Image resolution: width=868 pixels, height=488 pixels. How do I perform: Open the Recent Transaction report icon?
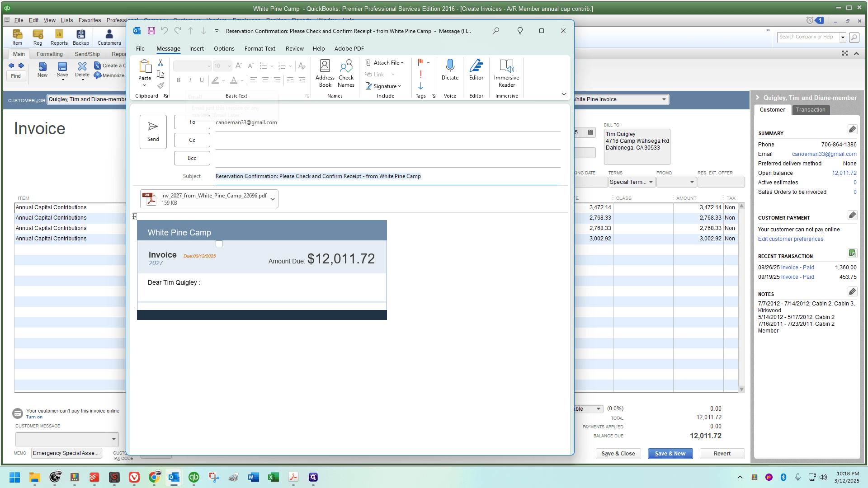click(852, 253)
